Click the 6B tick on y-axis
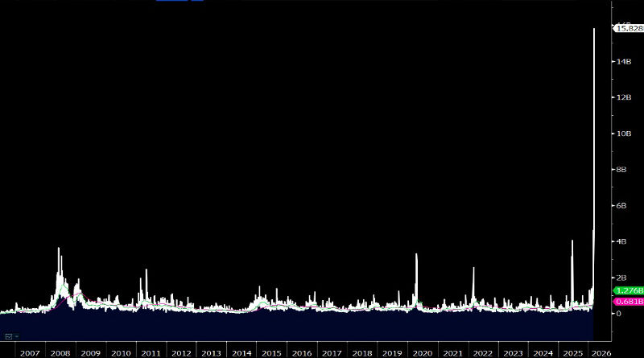This screenshot has width=644, height=358. pyautogui.click(x=621, y=206)
